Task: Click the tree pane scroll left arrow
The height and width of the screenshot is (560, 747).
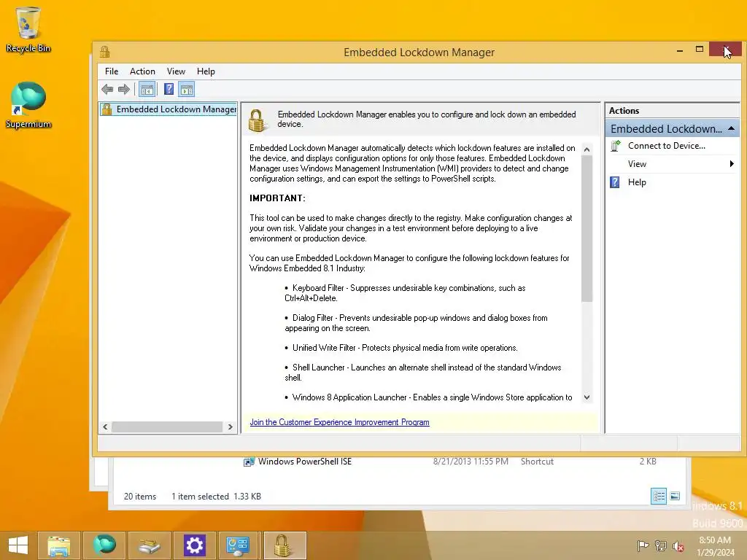Action: (105, 427)
